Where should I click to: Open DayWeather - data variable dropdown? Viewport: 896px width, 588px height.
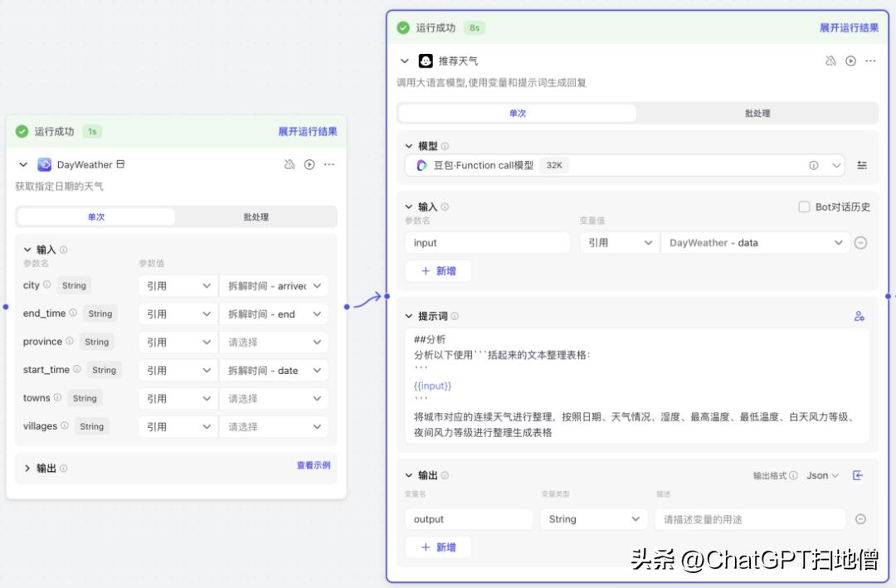[x=756, y=243]
